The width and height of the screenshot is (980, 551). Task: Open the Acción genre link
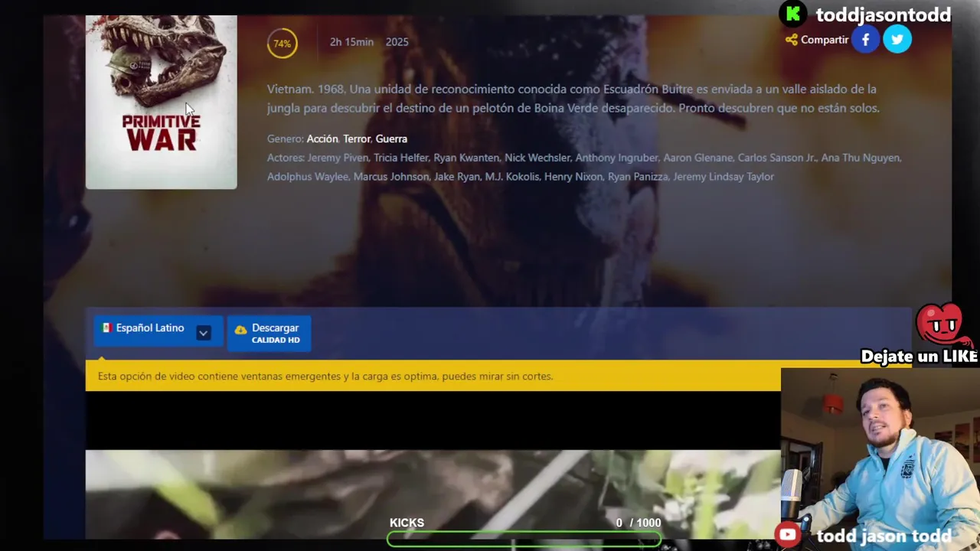coord(322,139)
